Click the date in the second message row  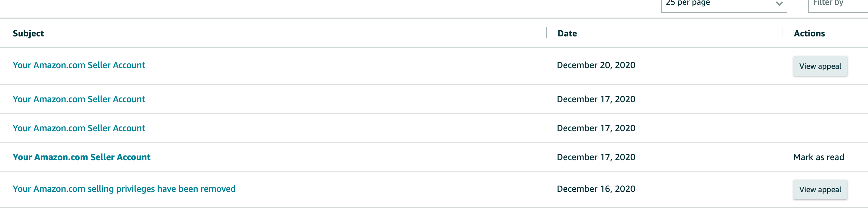(x=596, y=99)
